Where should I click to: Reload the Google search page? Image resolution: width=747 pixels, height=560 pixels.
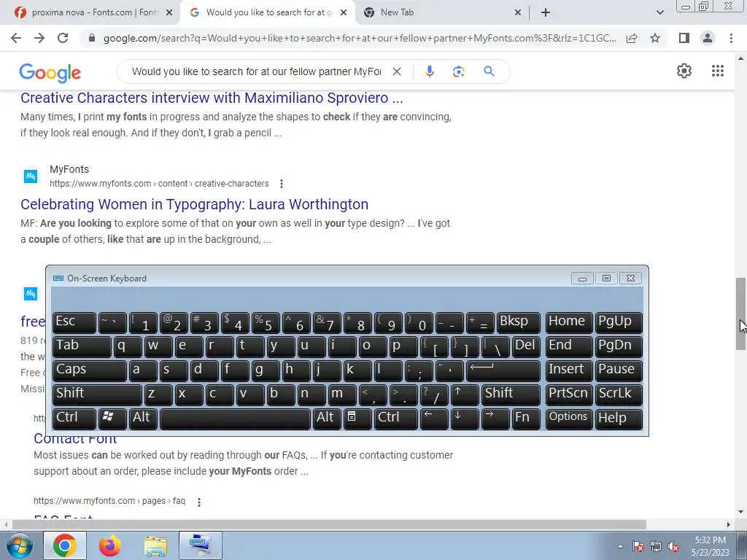pyautogui.click(x=63, y=38)
